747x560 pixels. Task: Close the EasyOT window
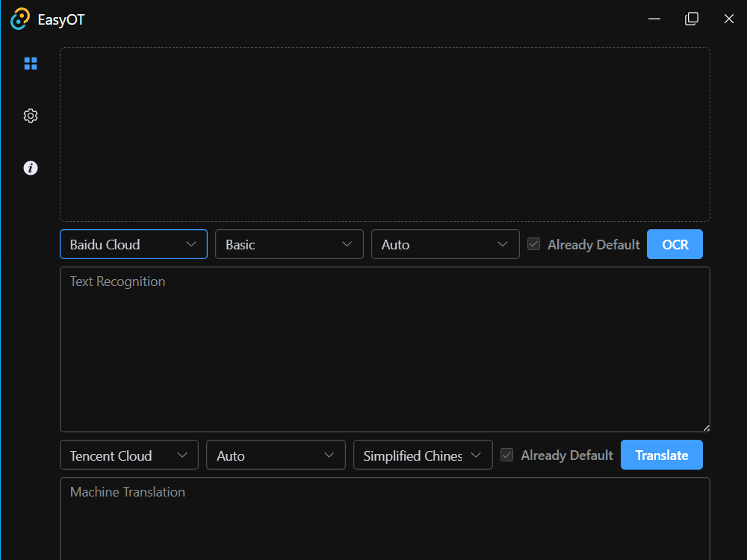click(729, 19)
